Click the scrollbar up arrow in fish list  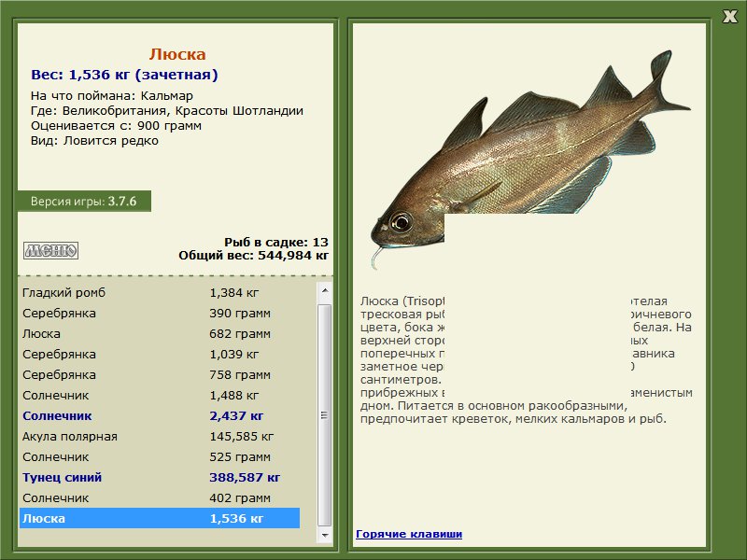325,290
